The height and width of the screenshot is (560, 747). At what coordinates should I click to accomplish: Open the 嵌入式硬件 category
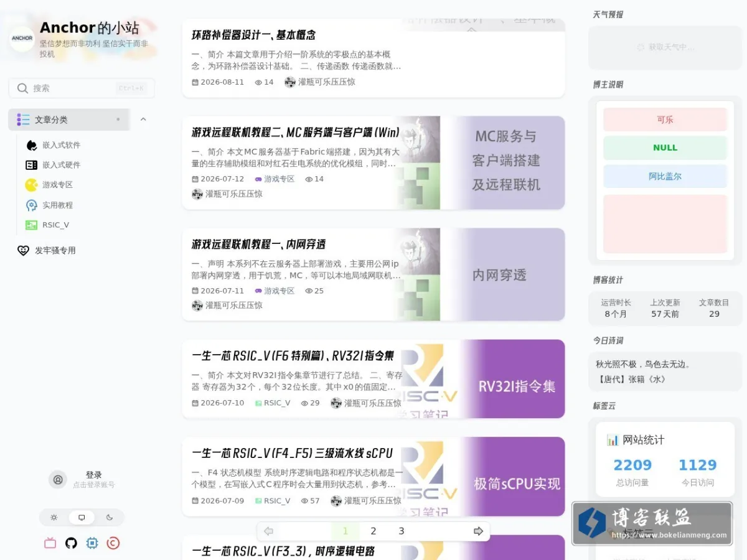(x=62, y=165)
